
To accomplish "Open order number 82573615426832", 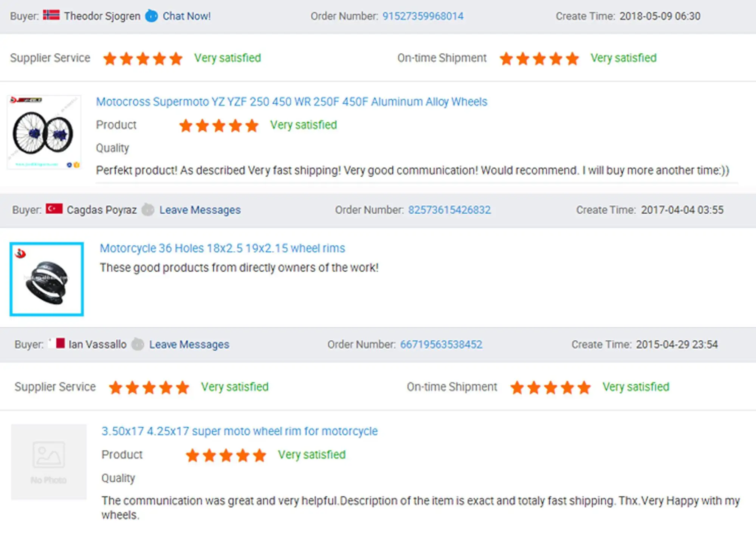I will pos(449,210).
